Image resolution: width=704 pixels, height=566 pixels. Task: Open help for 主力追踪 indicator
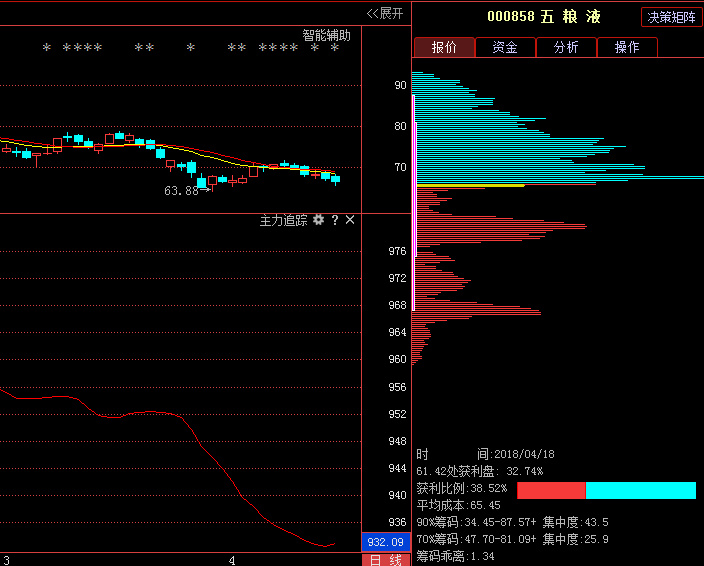coord(334,220)
